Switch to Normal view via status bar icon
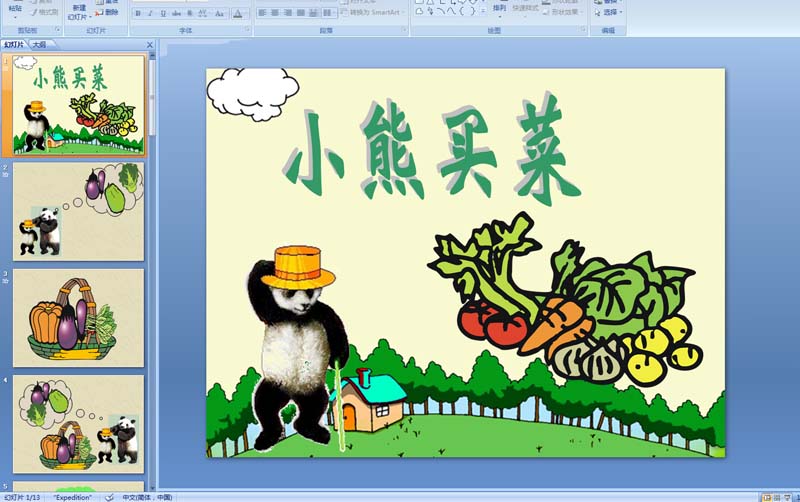Image resolution: width=800 pixels, height=502 pixels. (x=766, y=497)
